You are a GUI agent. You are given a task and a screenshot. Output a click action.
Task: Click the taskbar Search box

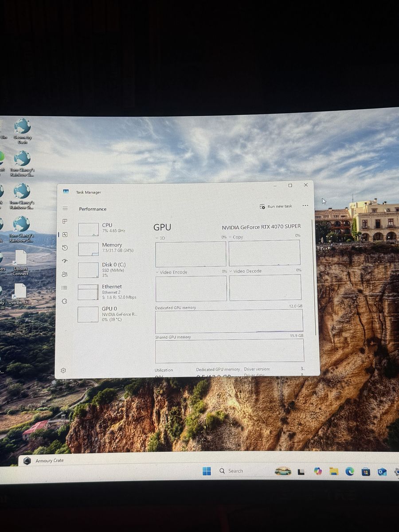coord(235,471)
